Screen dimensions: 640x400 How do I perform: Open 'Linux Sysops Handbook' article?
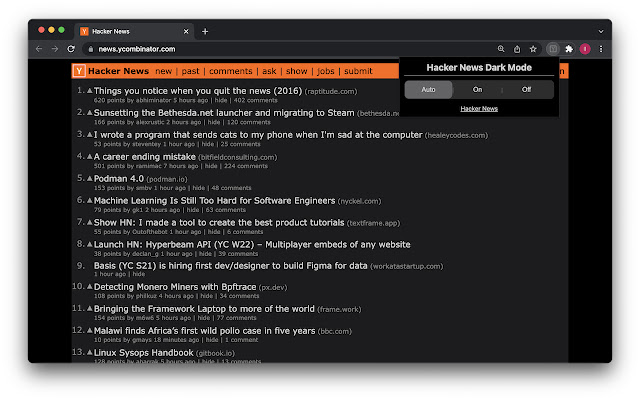144,353
